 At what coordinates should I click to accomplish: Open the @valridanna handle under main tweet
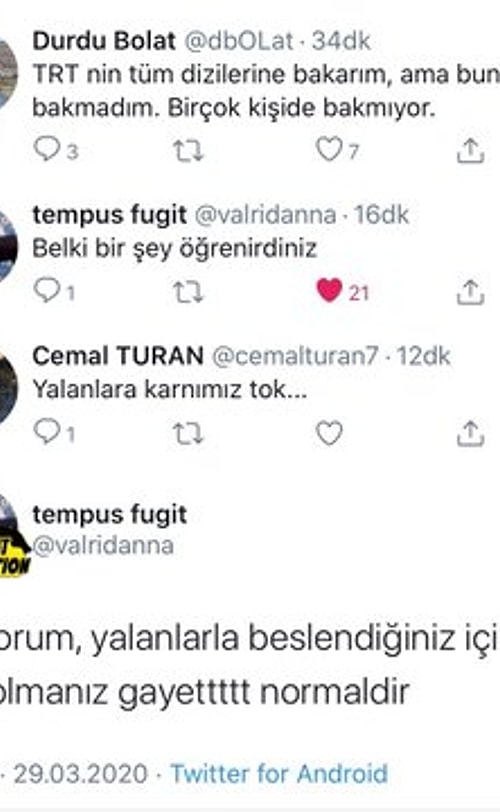tap(103, 545)
